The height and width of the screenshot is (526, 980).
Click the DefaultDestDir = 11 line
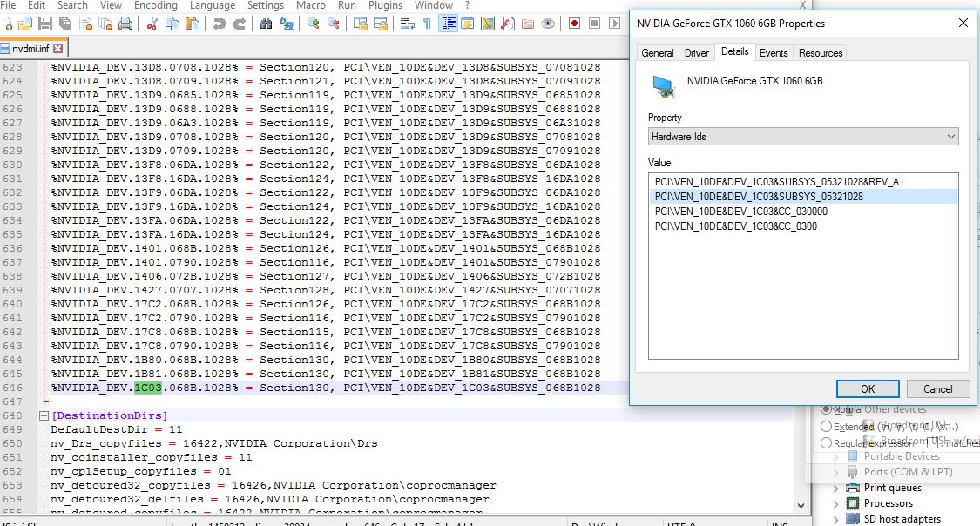116,430
